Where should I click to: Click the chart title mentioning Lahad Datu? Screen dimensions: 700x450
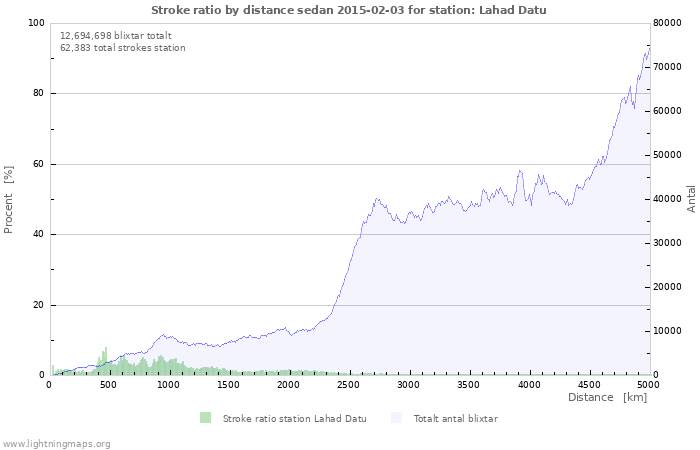tap(349, 10)
